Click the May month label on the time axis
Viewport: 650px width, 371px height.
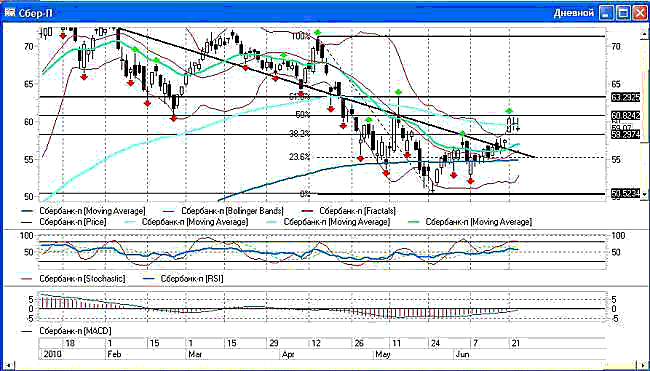382,355
